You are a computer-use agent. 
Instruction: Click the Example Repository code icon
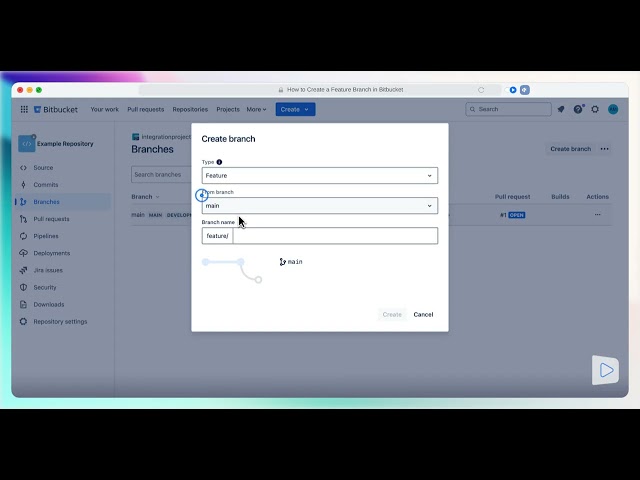[27, 144]
